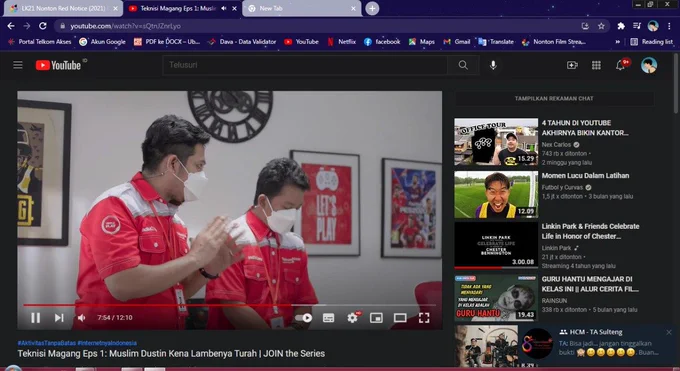
Task: Open Nex Carlos channel name
Action: (556, 144)
